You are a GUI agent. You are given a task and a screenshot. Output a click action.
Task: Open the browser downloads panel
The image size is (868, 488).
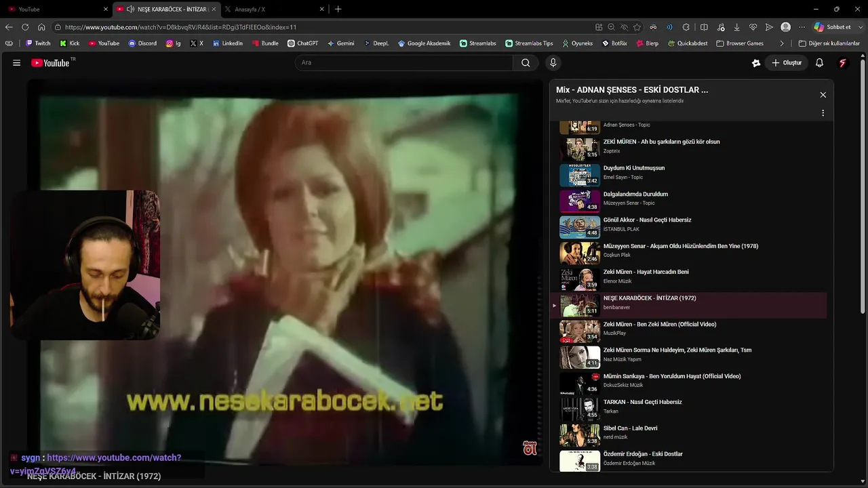coord(736,27)
